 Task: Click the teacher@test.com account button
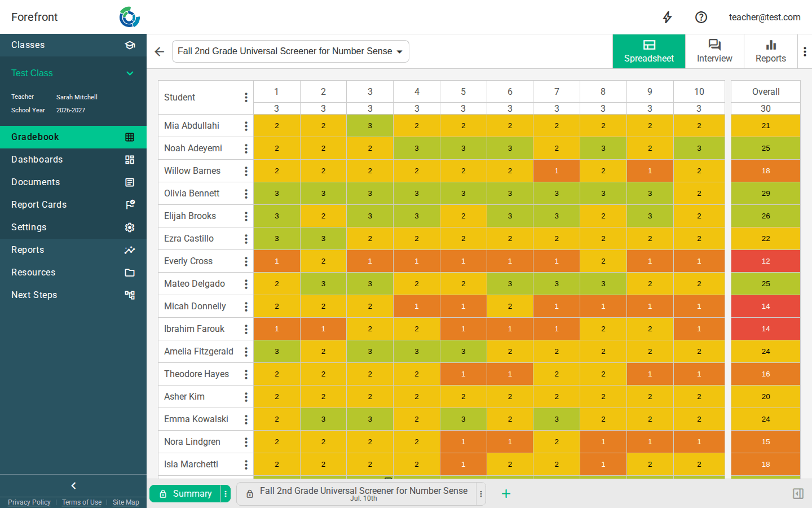coord(765,17)
